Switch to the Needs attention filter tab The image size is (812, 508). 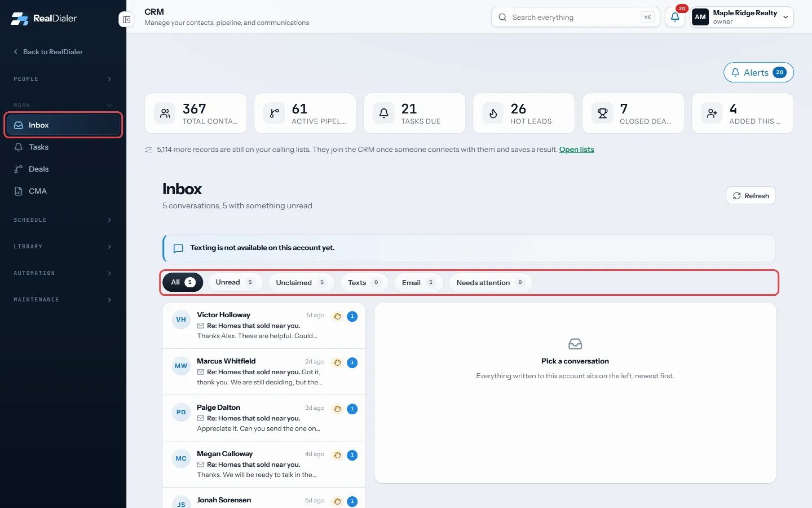point(491,282)
